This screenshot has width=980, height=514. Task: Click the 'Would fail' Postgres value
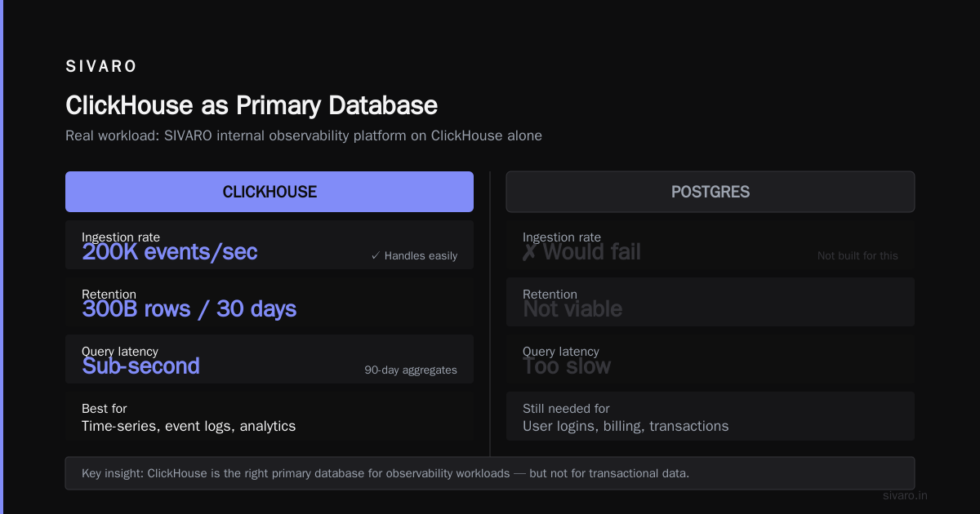(x=581, y=252)
